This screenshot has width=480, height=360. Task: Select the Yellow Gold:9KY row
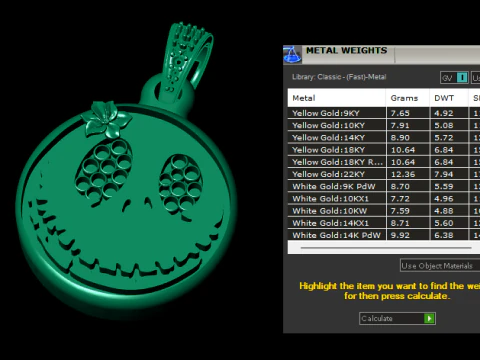(x=384, y=113)
